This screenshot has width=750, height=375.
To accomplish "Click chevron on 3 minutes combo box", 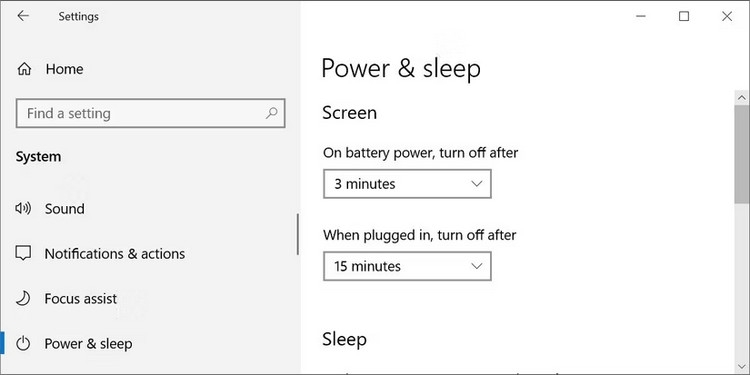I will (x=476, y=184).
